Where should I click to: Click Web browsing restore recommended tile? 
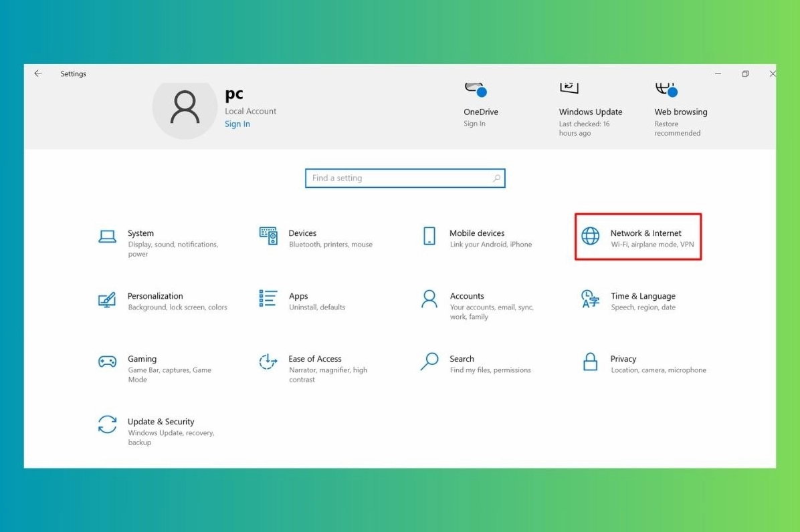(x=680, y=110)
